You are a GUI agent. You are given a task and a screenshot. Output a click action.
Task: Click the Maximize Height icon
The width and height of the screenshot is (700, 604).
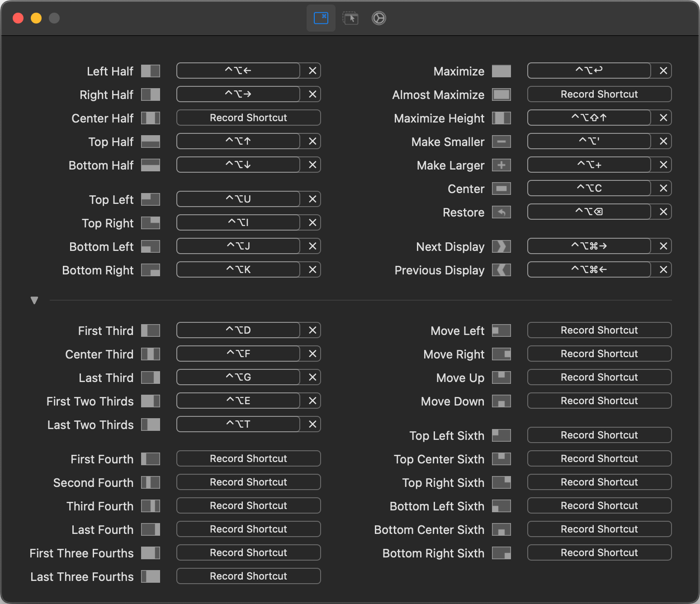pyautogui.click(x=501, y=118)
